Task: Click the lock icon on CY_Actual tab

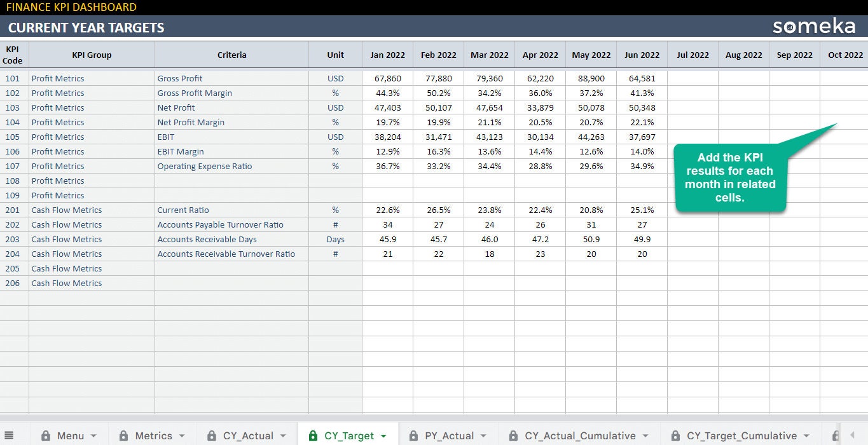Action: pos(212,436)
